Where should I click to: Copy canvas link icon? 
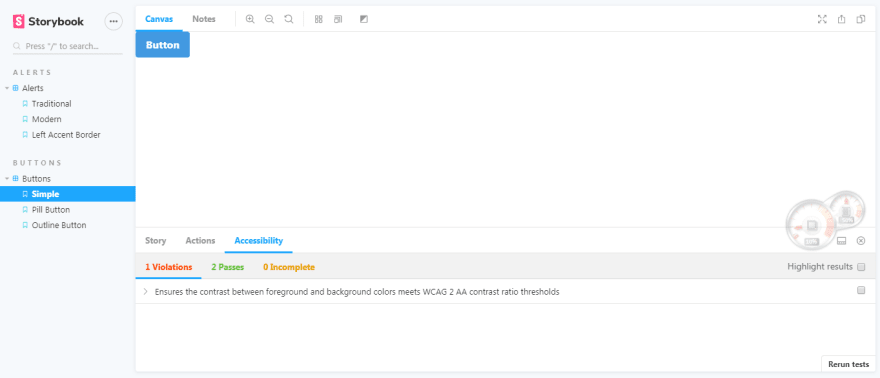(860, 19)
